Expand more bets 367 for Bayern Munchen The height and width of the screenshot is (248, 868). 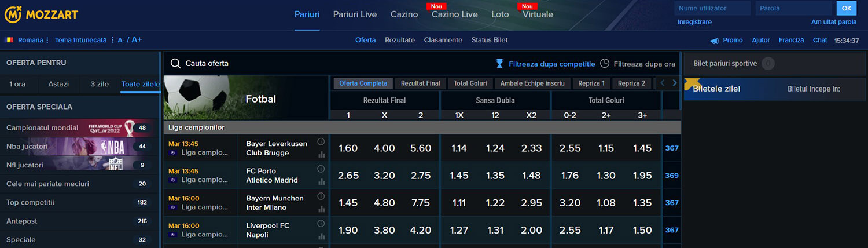click(x=672, y=203)
